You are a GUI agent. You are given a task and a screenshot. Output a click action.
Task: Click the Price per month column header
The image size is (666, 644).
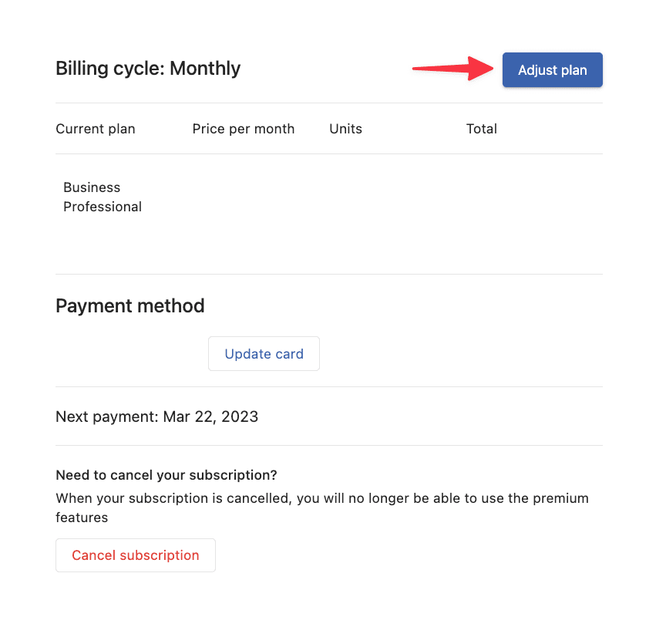coord(244,129)
